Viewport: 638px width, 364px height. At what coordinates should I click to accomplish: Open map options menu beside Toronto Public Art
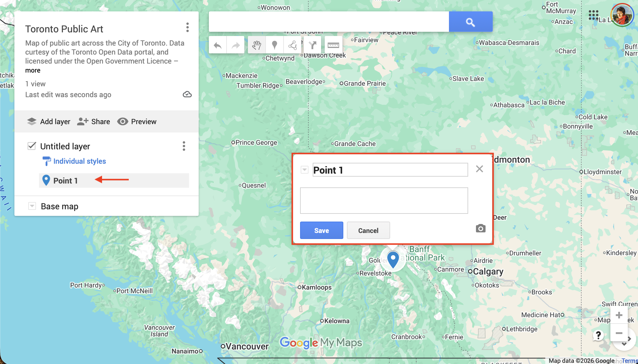point(188,27)
